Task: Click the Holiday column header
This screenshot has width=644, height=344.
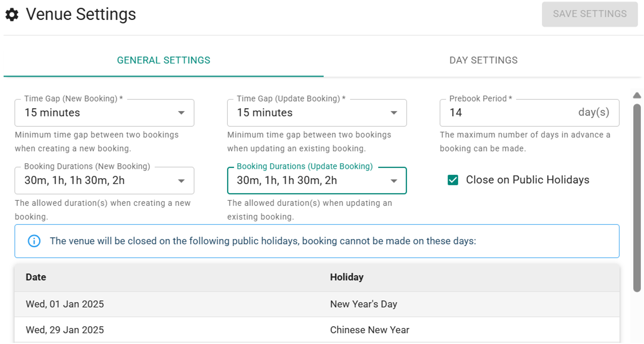Action: pos(347,277)
